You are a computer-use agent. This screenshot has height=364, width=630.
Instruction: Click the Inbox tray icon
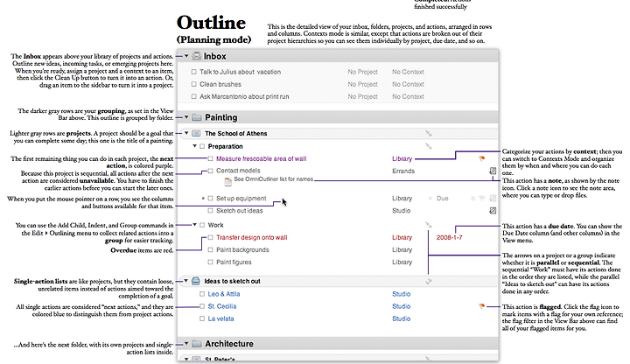(x=197, y=56)
